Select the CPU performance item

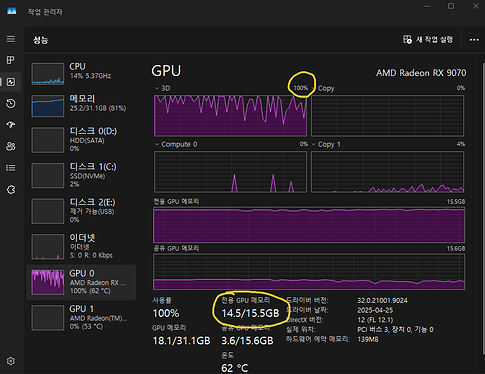coord(81,73)
